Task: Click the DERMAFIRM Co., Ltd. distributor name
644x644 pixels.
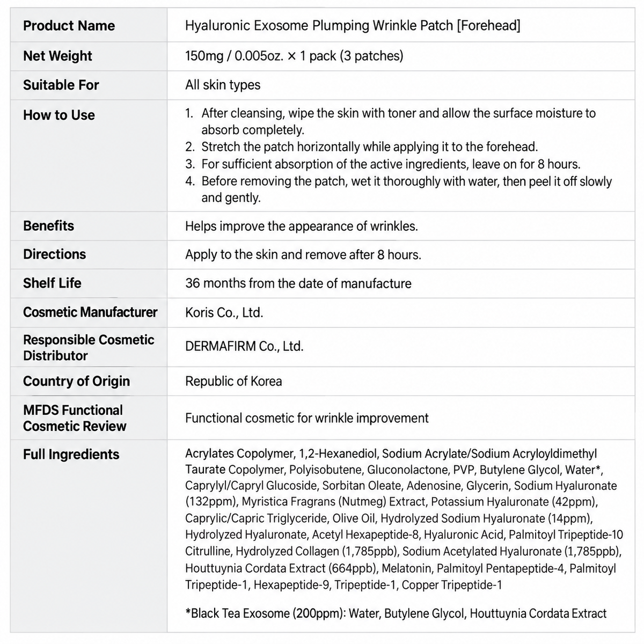Action: (x=244, y=346)
